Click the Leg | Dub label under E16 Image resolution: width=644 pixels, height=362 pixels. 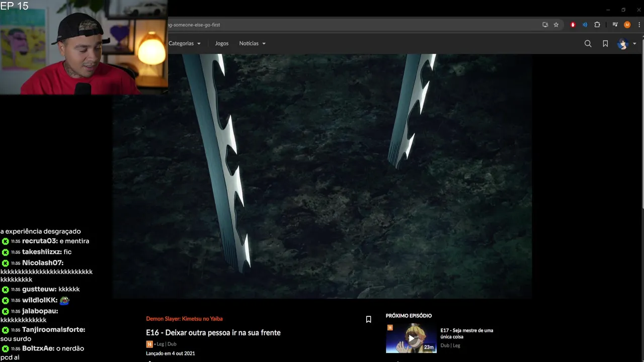click(167, 344)
